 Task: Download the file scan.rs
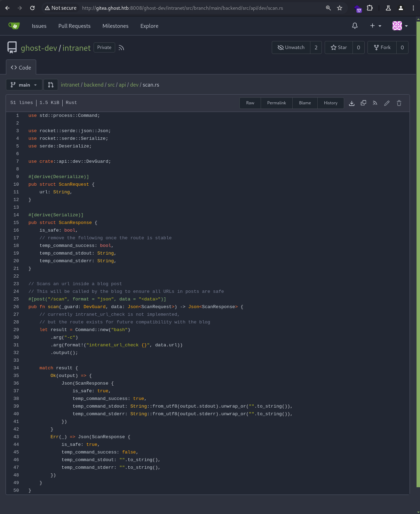pyautogui.click(x=352, y=103)
